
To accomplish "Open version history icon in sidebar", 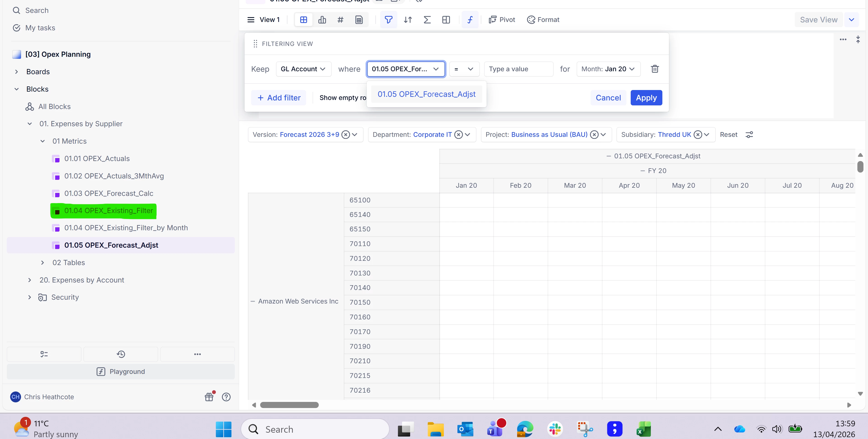I will 121,354.
